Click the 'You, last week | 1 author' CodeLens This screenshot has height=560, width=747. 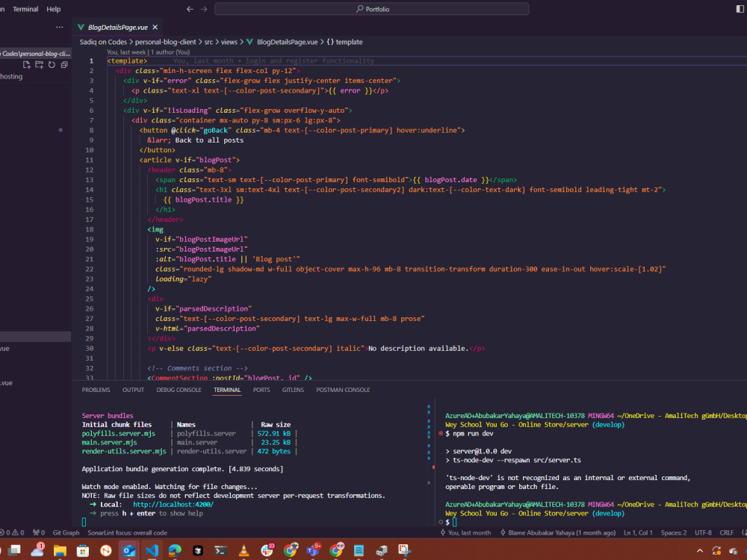[148, 52]
